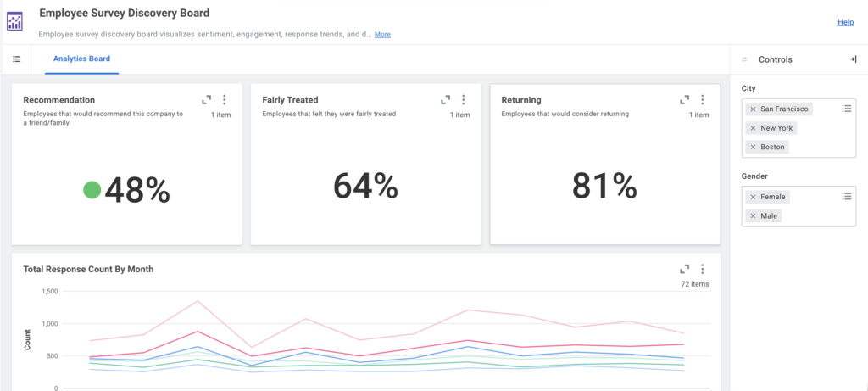Expand the Fairly Treated card to fullscreen
The height and width of the screenshot is (391, 868).
pos(445,100)
